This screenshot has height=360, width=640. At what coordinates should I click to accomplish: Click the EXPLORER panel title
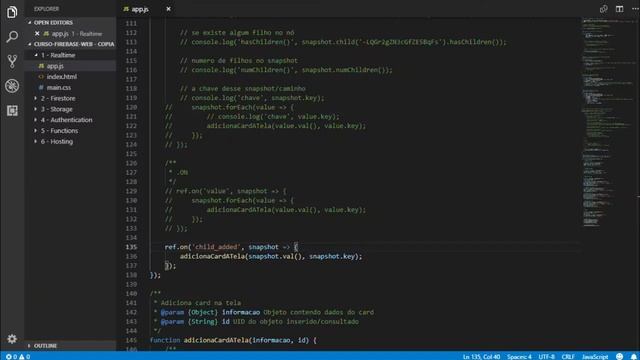coord(46,9)
